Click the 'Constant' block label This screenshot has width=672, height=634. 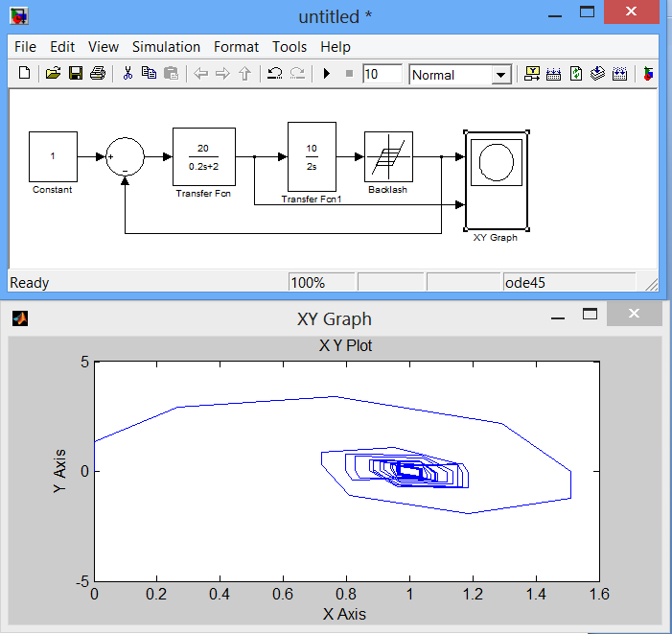pos(53,190)
